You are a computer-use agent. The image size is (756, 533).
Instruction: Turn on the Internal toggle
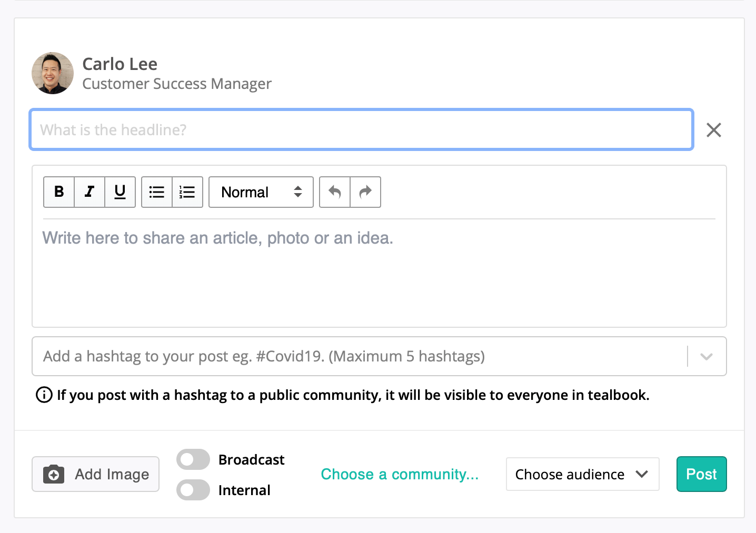click(193, 490)
